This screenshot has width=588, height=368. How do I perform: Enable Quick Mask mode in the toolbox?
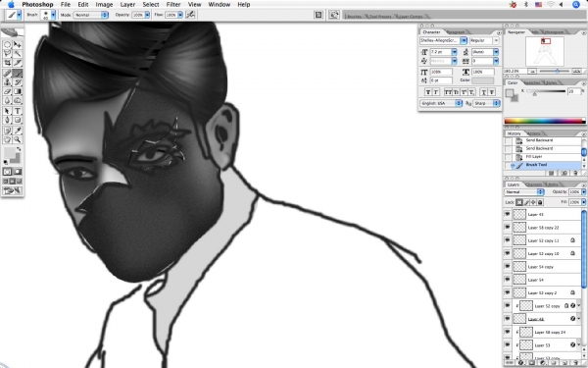click(x=18, y=172)
